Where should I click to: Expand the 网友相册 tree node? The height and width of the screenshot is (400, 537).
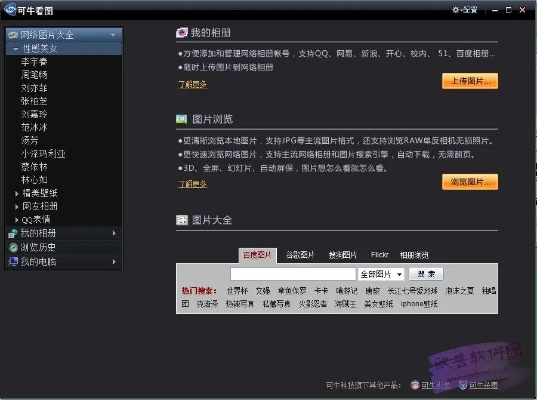(x=16, y=207)
